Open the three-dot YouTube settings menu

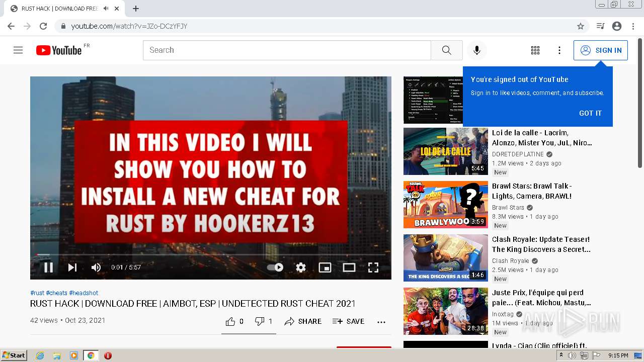(x=559, y=50)
